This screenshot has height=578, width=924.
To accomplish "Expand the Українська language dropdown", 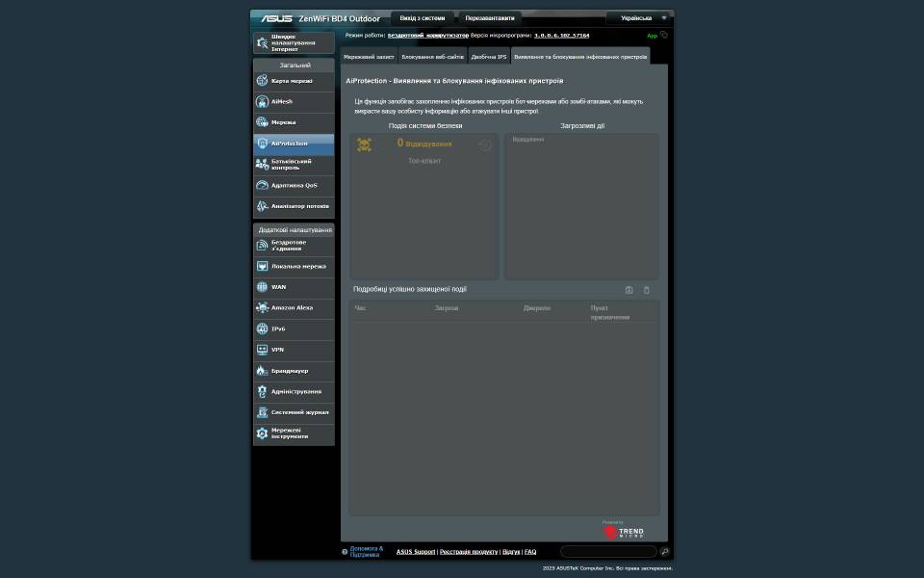I will click(640, 18).
